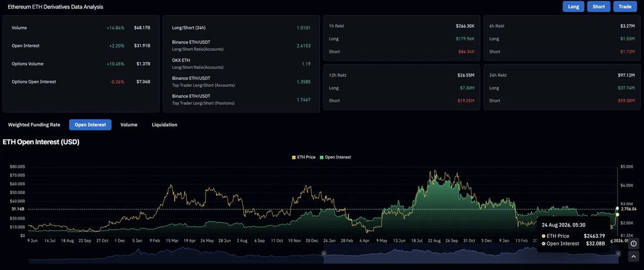644x270 pixels.
Task: Click the highlighted data point on chart
Action: 617,209
